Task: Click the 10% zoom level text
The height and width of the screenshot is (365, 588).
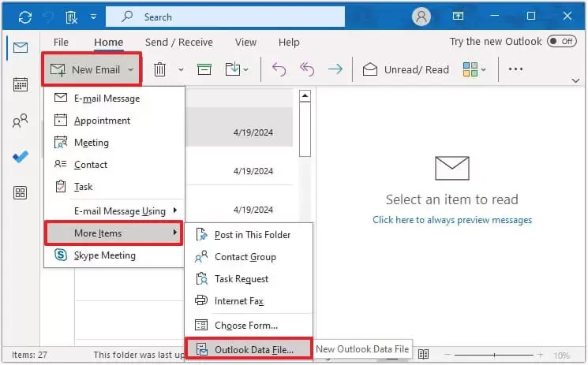Action: tap(561, 356)
